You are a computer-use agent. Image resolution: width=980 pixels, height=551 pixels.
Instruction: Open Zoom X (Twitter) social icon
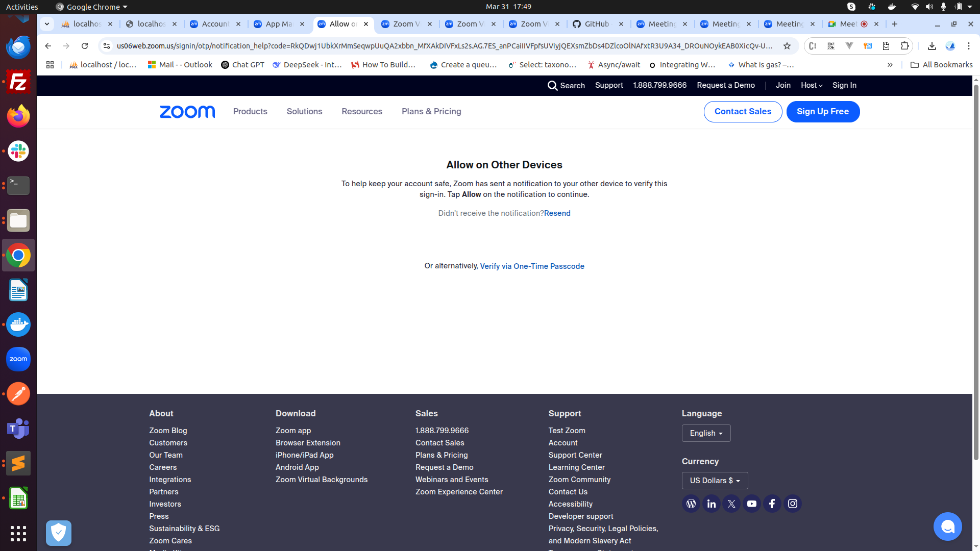click(x=731, y=504)
